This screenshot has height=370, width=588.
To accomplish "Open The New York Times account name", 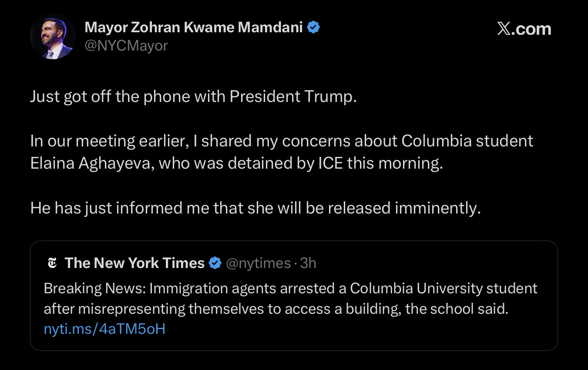I will point(134,263).
